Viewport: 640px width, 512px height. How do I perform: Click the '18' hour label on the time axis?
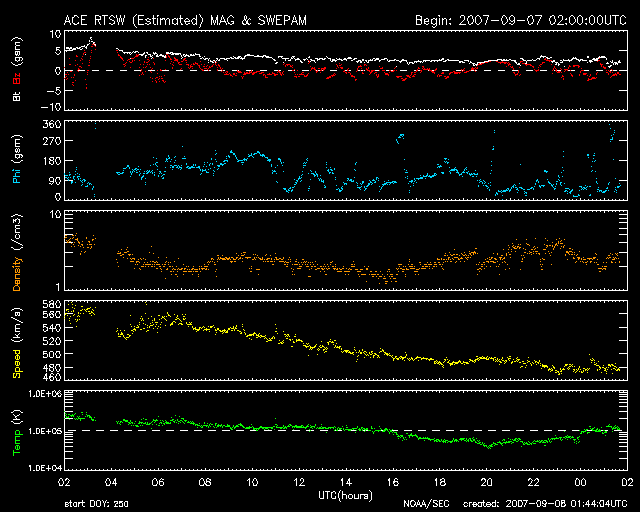pos(440,482)
